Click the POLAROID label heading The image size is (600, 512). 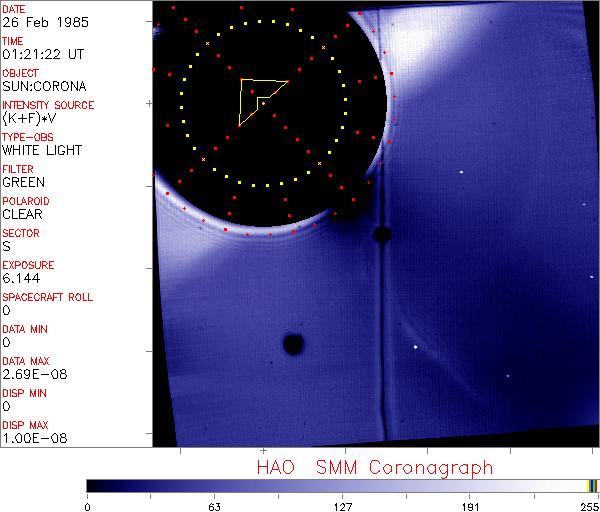coord(26,201)
